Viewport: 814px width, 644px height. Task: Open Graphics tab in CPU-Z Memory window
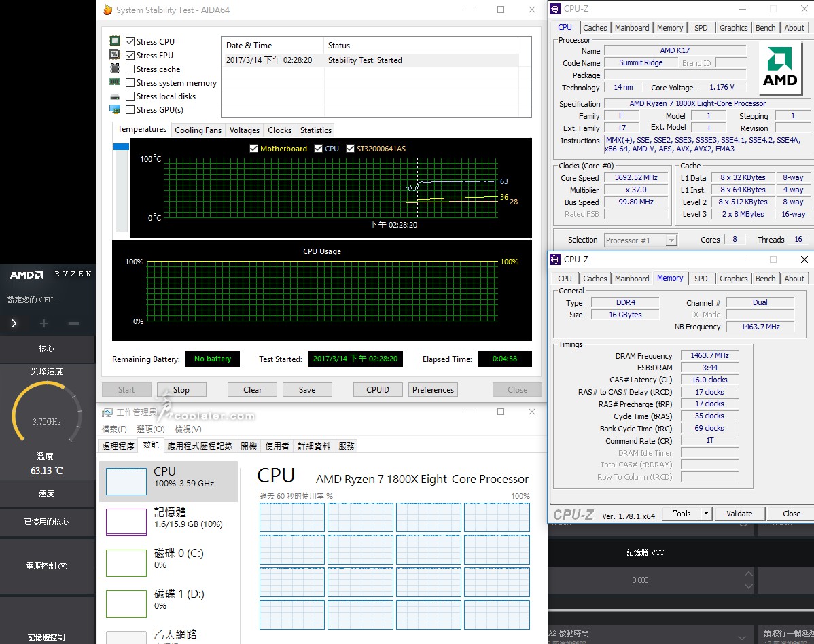click(733, 279)
